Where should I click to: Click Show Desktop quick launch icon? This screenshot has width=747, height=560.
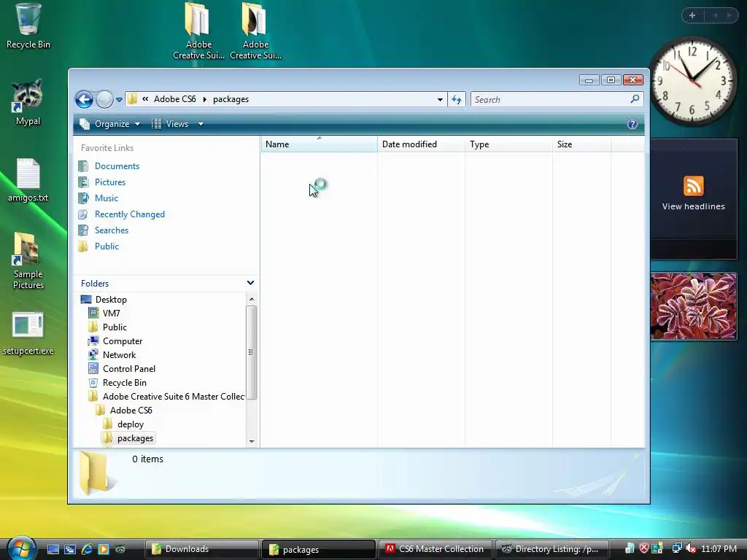tap(53, 549)
